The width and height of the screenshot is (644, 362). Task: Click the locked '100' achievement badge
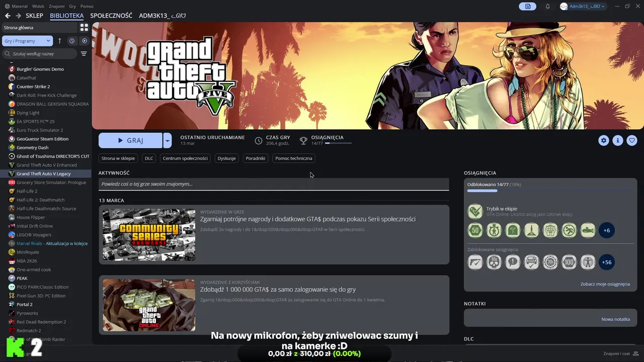[569, 262]
